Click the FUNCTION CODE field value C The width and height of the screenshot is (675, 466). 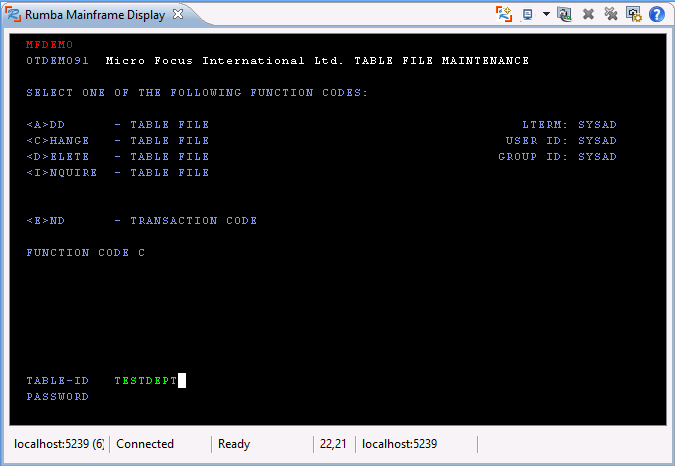pyautogui.click(x=142, y=253)
